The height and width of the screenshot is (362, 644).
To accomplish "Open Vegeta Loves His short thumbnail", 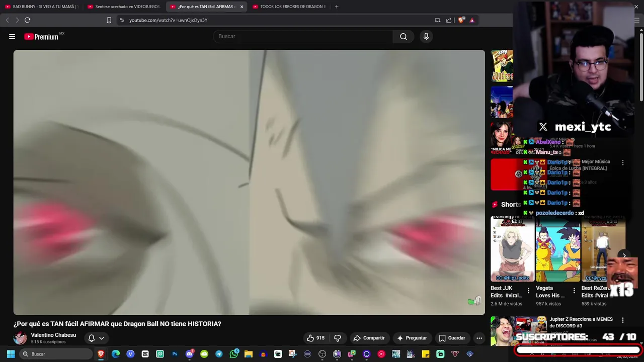I will [x=557, y=249].
